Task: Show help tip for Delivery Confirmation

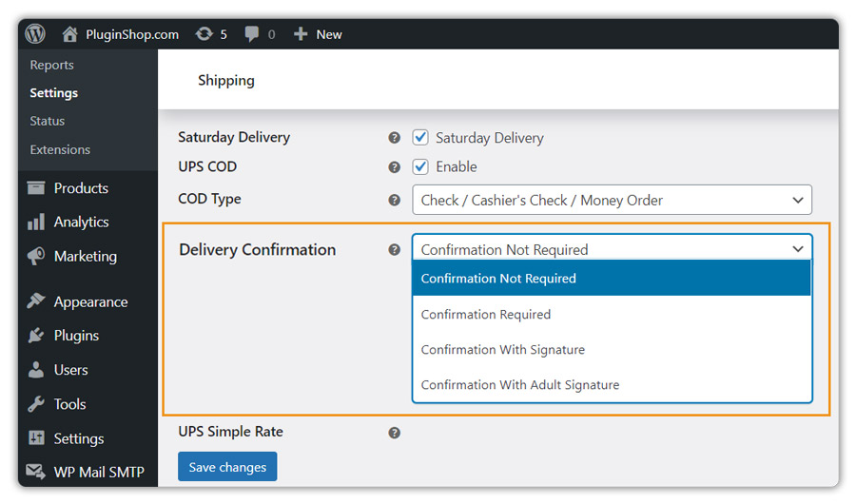Action: [394, 250]
